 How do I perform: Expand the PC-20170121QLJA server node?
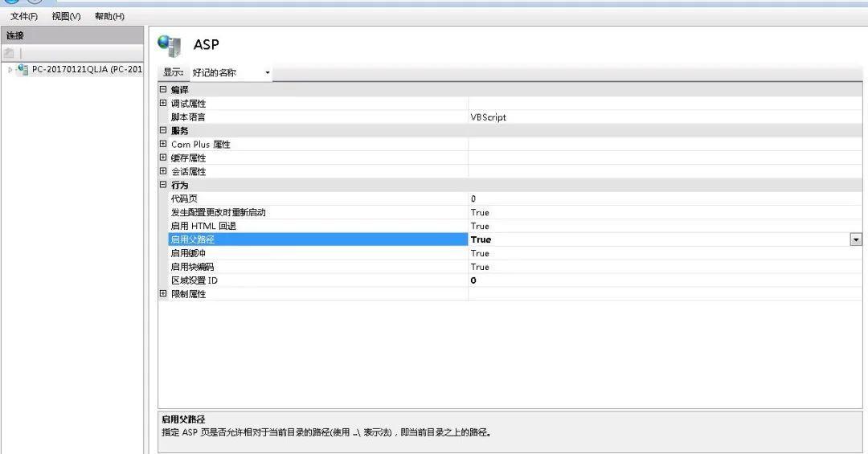[x=10, y=70]
